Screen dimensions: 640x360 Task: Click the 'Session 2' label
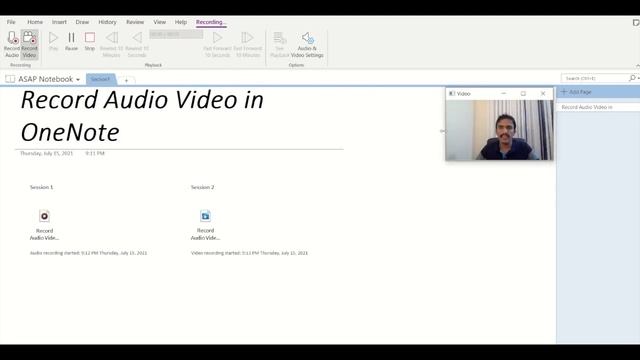click(202, 187)
